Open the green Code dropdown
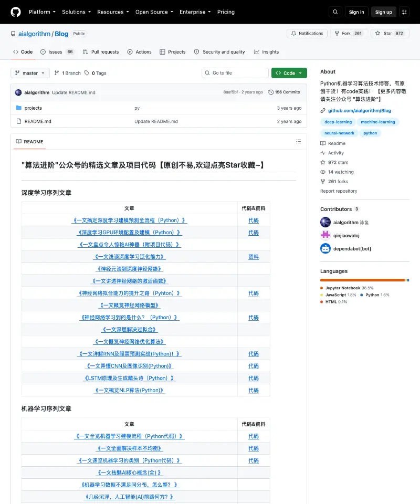The height and width of the screenshot is (504, 420). (x=289, y=73)
